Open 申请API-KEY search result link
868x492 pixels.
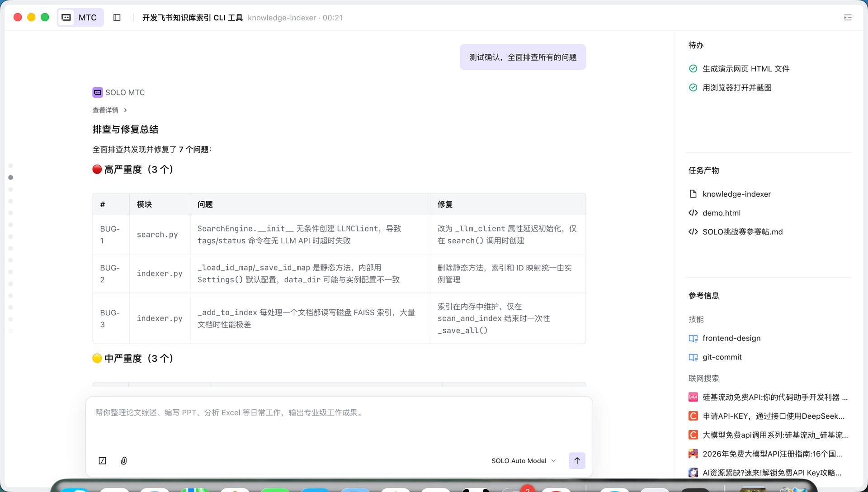click(x=773, y=416)
